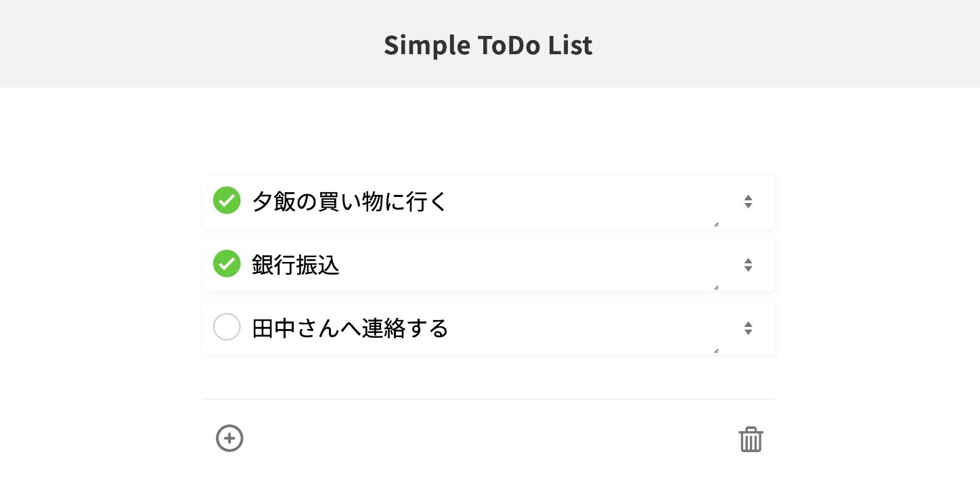Mark 田中さんへ連絡する as completed

(x=227, y=327)
